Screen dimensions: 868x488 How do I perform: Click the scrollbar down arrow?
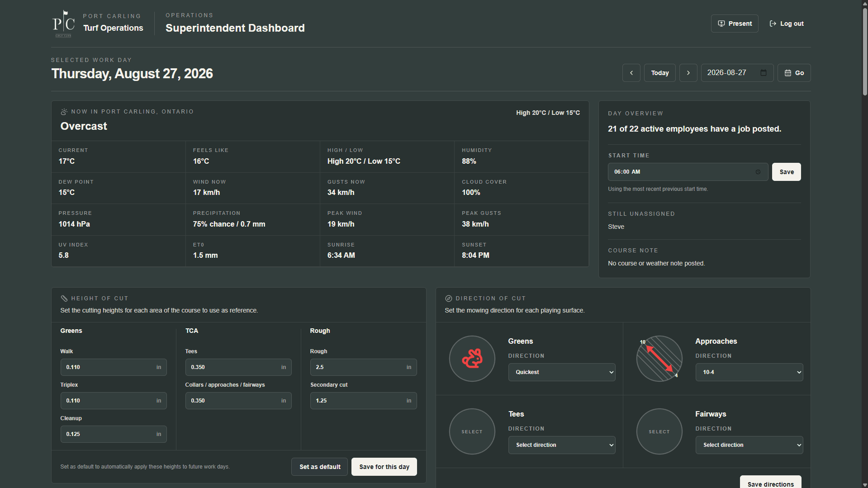tap(865, 485)
